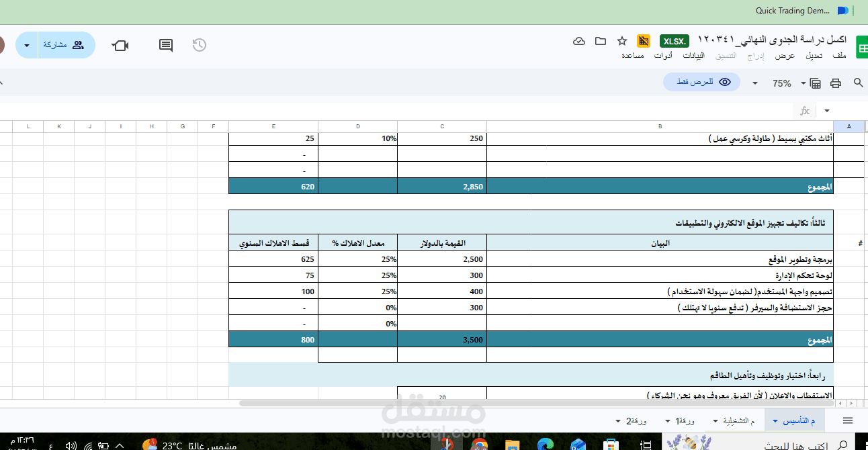Open Microsoft Store from taskbar

(611, 445)
